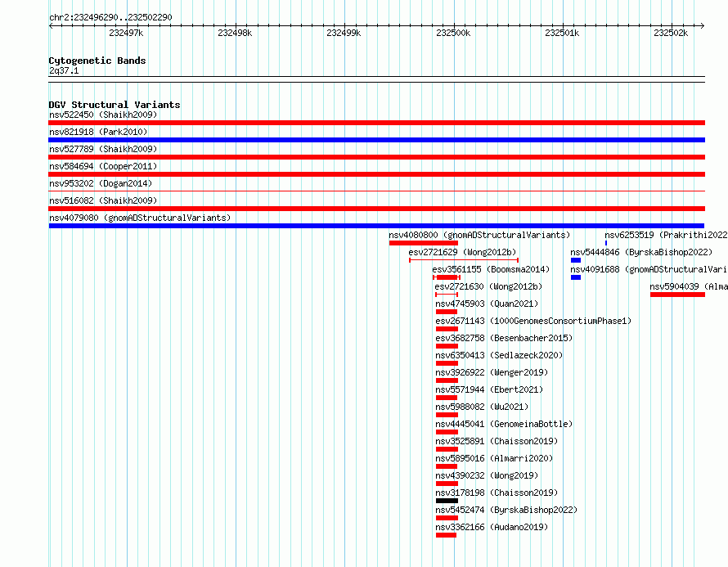Click the red bar under esv3561155
Screen dimensions: 728x567
[447, 277]
